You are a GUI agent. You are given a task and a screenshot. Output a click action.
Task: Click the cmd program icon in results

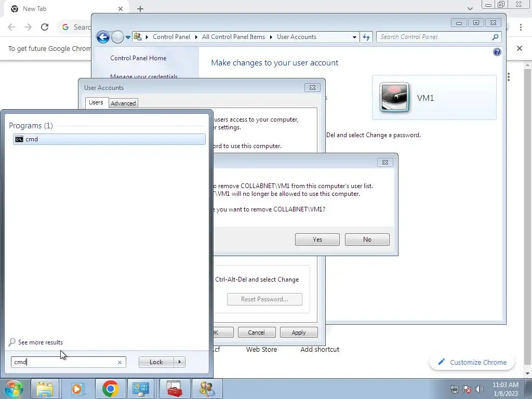coord(19,139)
